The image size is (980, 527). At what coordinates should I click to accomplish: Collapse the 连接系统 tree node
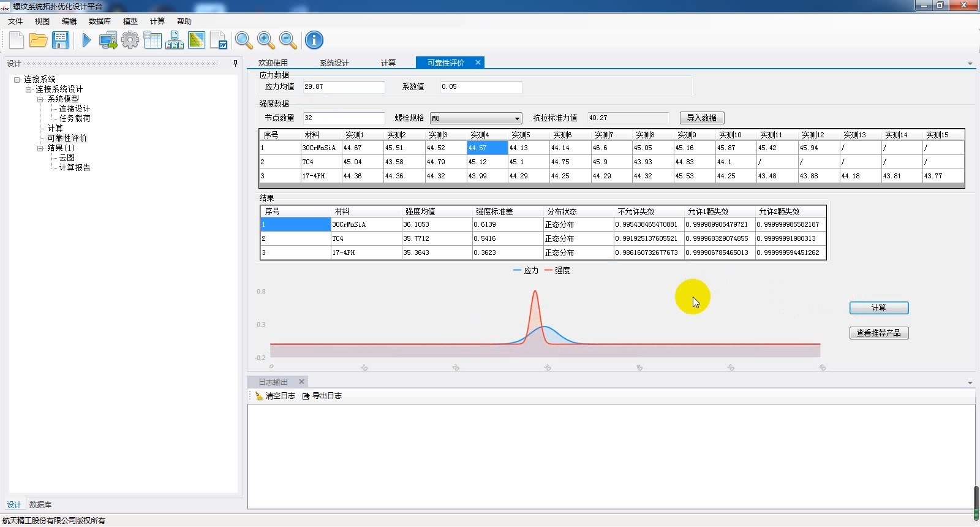coord(17,80)
